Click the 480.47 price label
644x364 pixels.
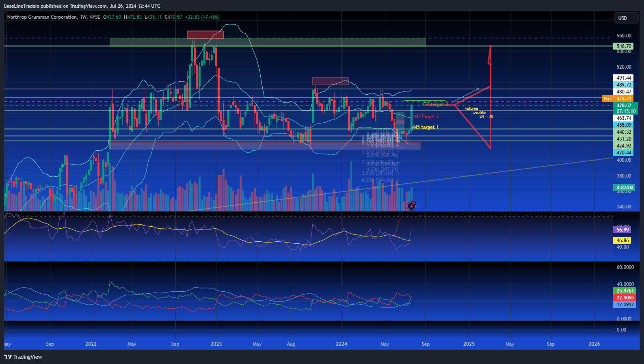click(x=624, y=92)
